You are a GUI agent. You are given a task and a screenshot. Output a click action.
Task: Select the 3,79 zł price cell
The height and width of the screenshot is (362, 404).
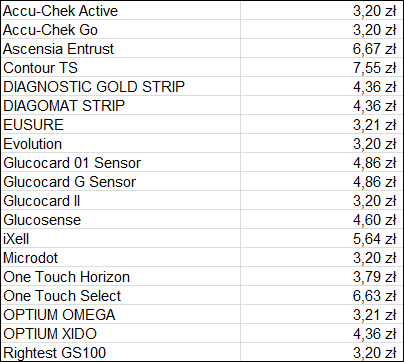pyautogui.click(x=321, y=277)
